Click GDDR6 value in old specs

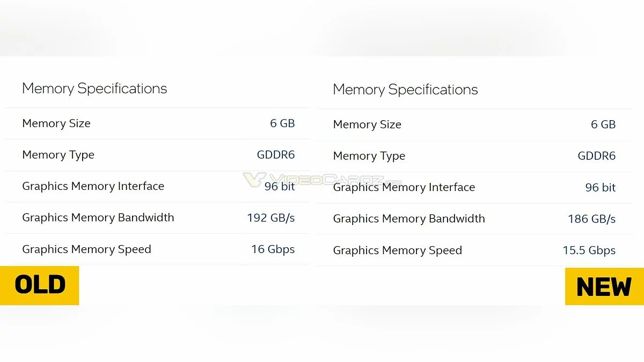click(x=276, y=155)
